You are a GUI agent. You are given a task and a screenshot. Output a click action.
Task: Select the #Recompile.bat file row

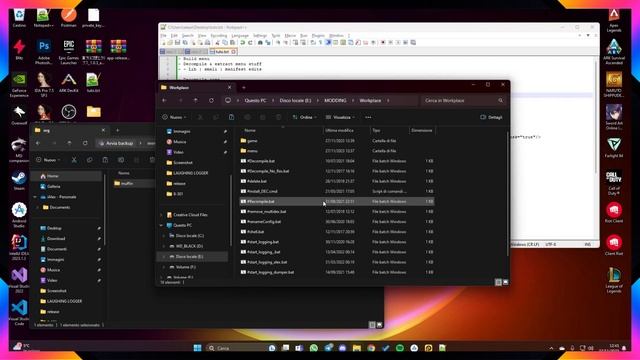click(x=337, y=201)
